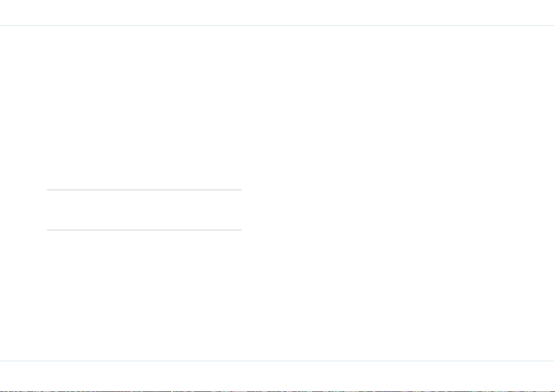Click the top light-blue separator line
The height and width of the screenshot is (392, 555).
point(278,26)
